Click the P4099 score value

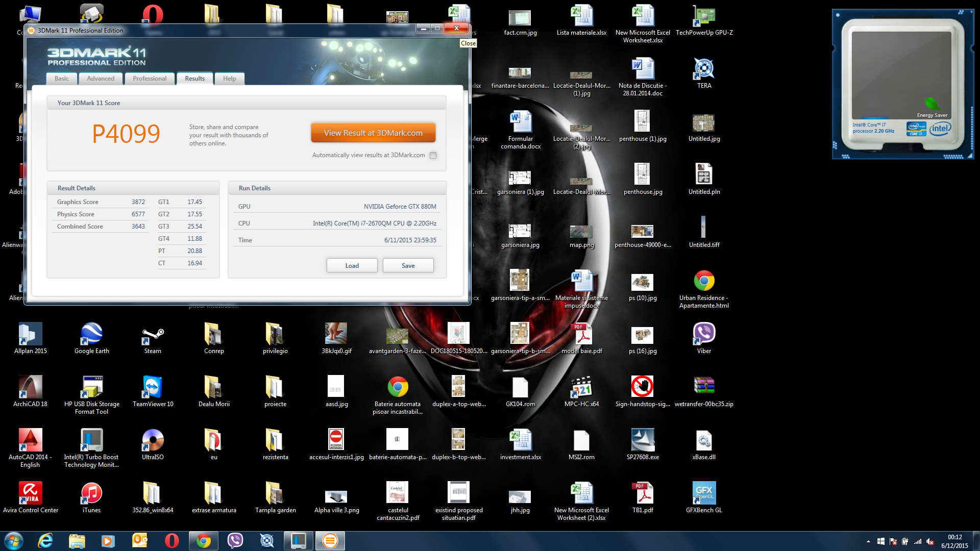126,134
